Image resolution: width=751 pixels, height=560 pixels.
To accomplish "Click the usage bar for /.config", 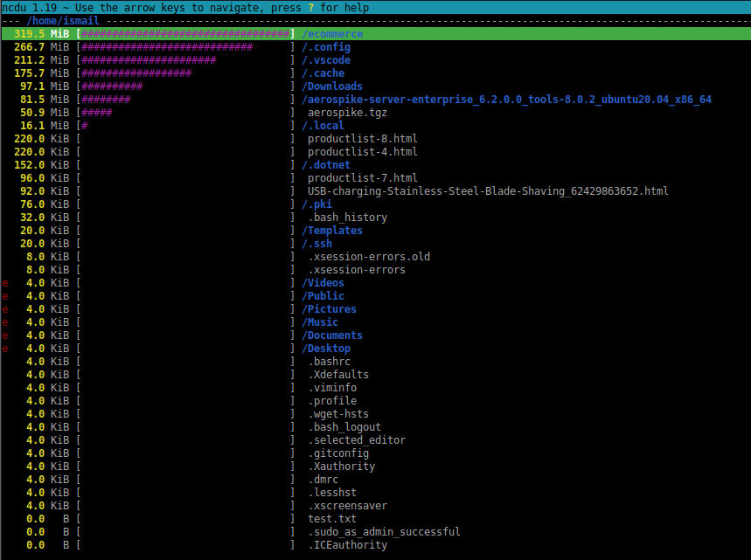I will coord(166,47).
